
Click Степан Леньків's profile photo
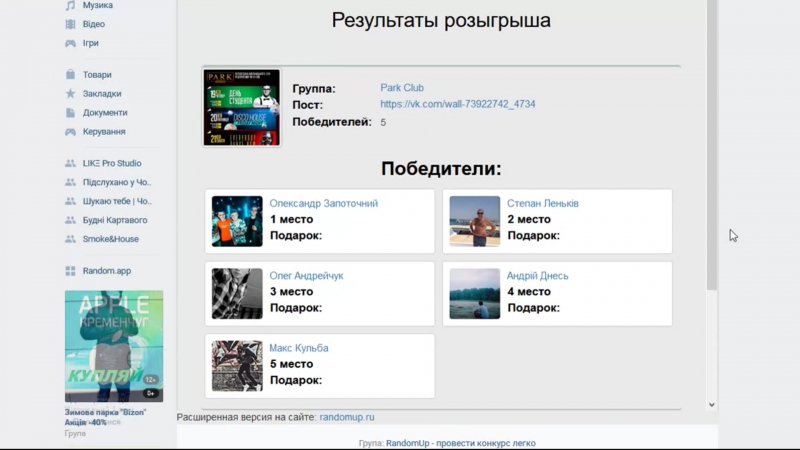pos(474,221)
